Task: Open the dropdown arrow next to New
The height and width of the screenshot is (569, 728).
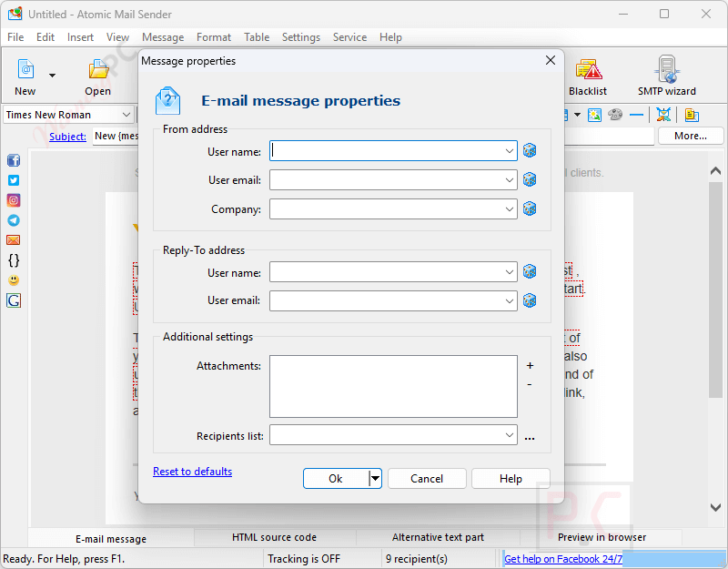Action: tap(52, 76)
